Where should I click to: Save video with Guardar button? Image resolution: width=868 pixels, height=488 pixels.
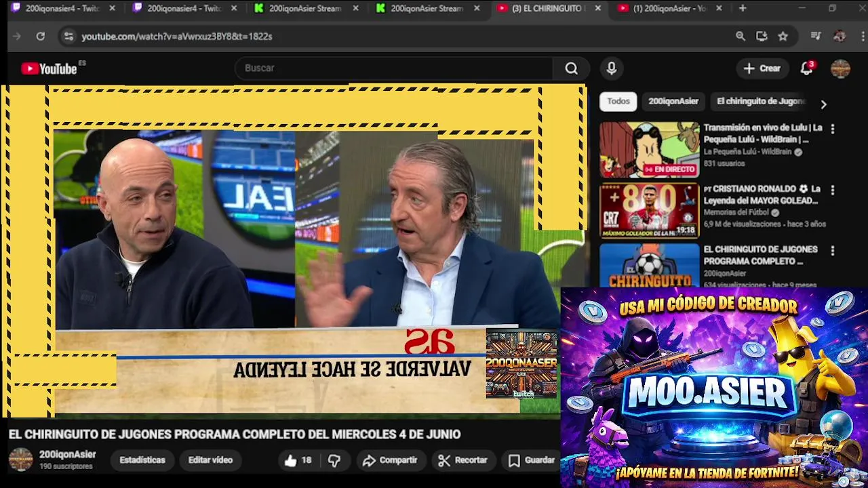(x=532, y=460)
